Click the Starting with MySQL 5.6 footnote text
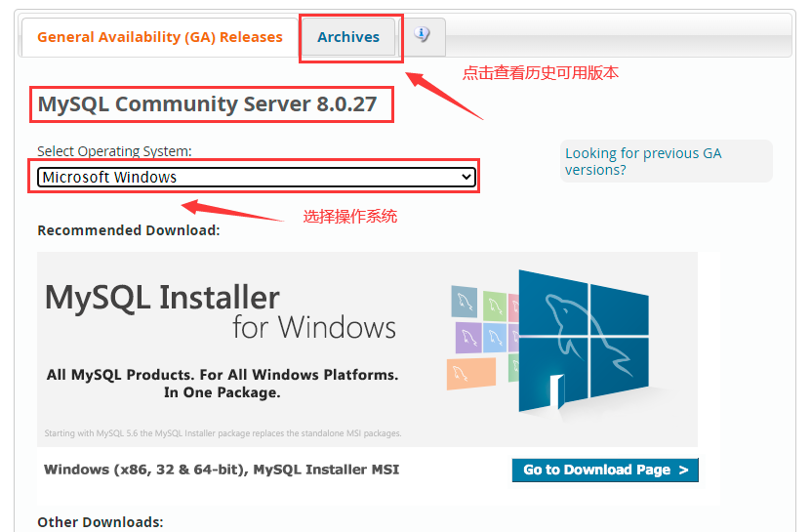 [223, 433]
